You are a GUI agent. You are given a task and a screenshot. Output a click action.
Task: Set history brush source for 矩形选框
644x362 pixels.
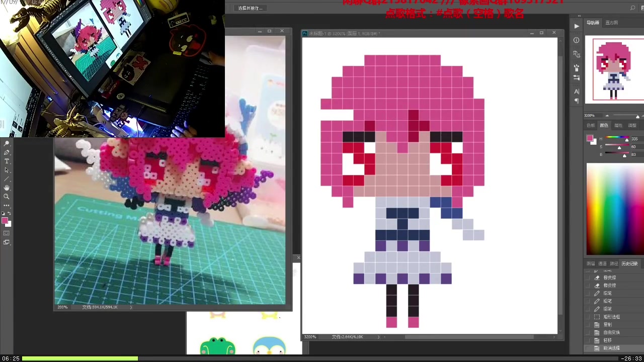[588, 317]
